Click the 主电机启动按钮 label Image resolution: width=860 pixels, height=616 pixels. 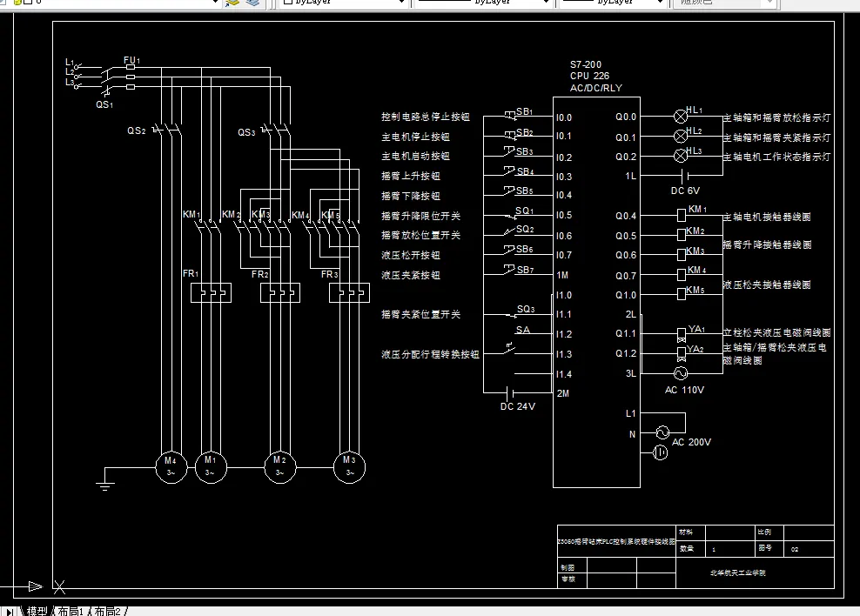tap(416, 157)
